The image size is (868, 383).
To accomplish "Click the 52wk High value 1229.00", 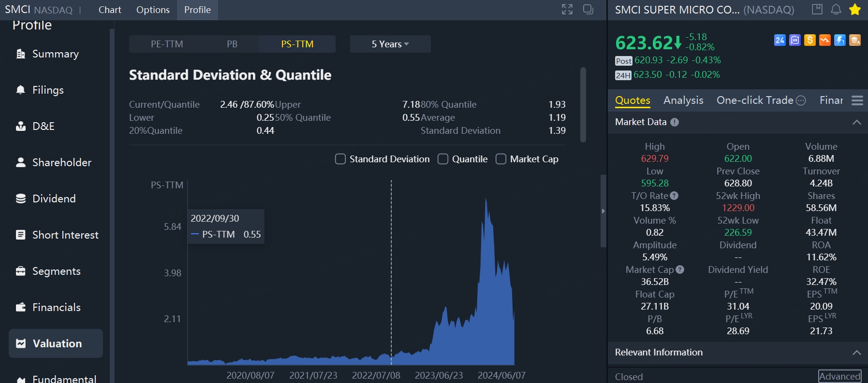I will [x=738, y=208].
